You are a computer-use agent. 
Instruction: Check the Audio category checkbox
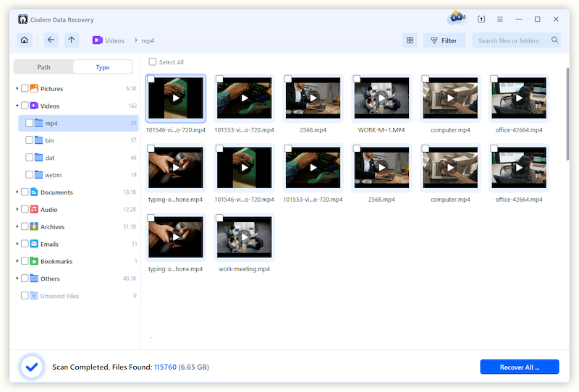pos(25,209)
